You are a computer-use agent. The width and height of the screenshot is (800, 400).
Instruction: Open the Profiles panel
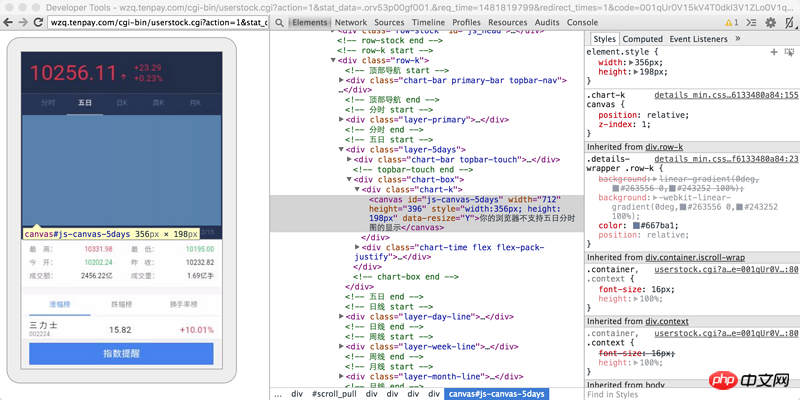pos(466,22)
